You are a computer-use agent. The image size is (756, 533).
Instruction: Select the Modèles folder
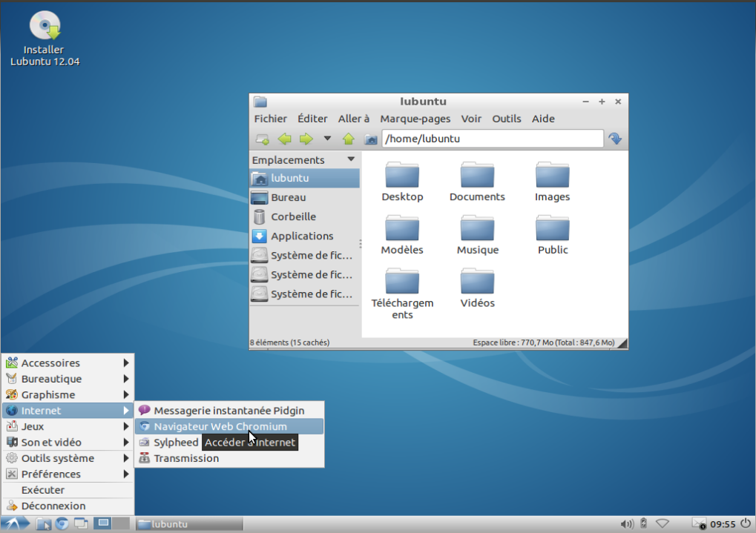(402, 235)
